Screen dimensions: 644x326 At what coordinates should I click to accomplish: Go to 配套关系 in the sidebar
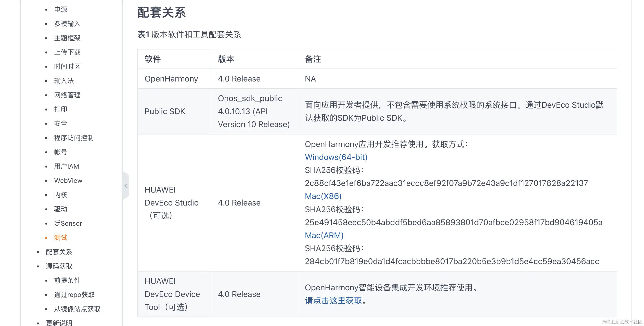(59, 252)
